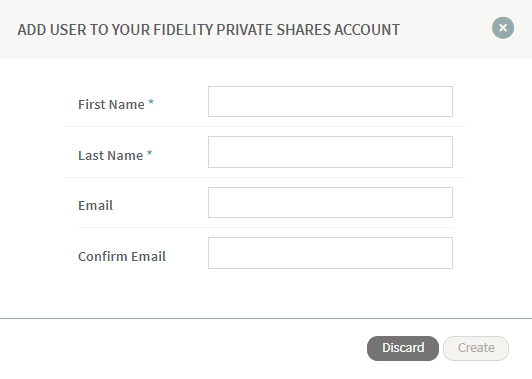Click the required asterisk beside First Name
This screenshot has height=379, width=532.
pyautogui.click(x=151, y=102)
